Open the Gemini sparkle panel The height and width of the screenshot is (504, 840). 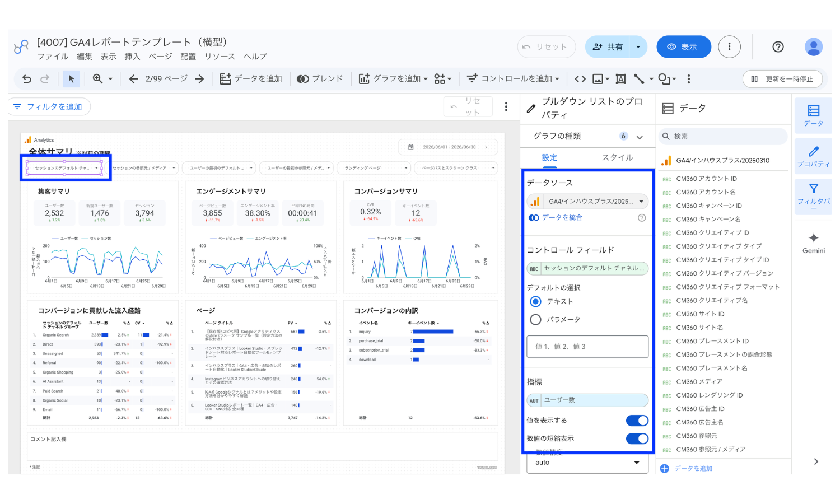tap(813, 243)
